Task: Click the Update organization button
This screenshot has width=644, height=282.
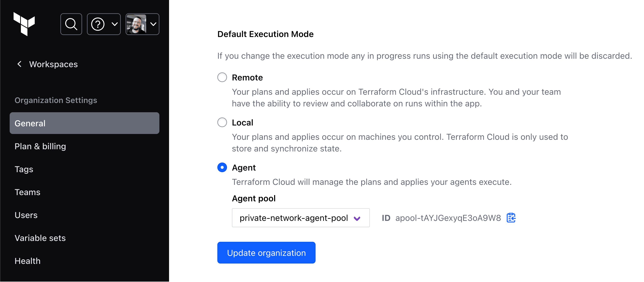Action: click(266, 253)
